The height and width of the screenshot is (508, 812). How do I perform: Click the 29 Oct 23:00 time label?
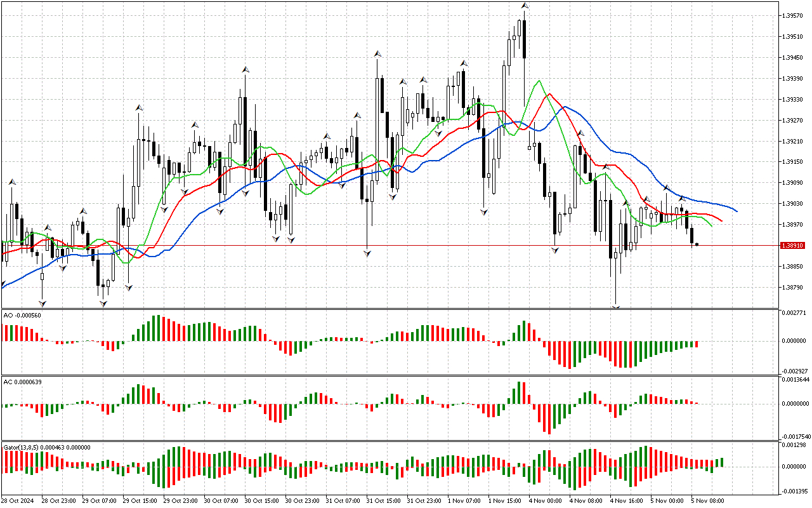pos(181,501)
